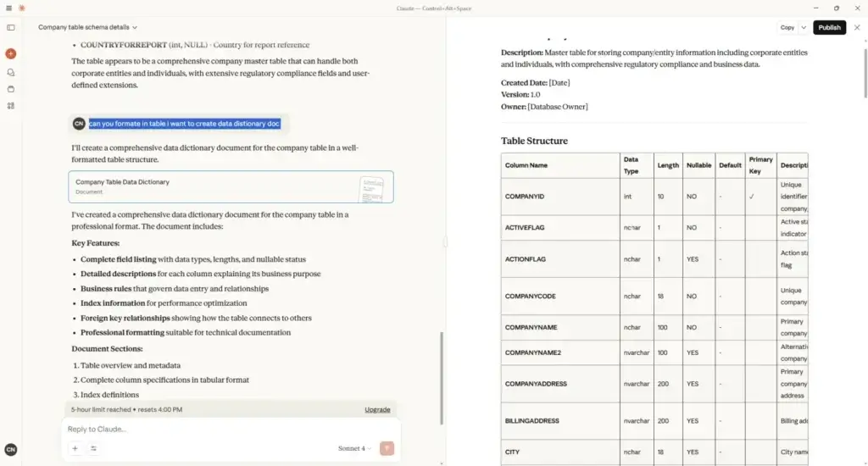Expand the 'Company table schema details' chat title dropdown
Screen dimensions: 868x466
tap(87, 27)
